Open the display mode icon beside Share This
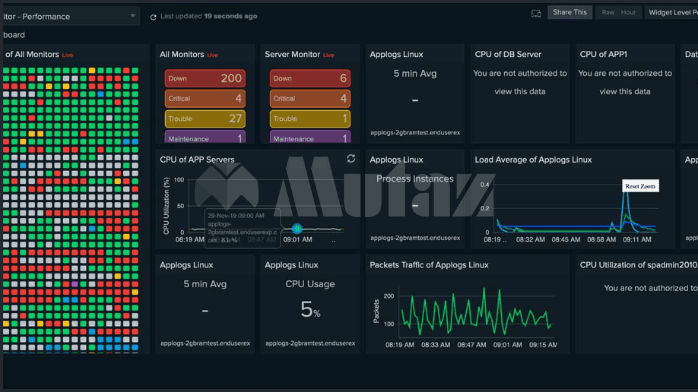 (536, 13)
